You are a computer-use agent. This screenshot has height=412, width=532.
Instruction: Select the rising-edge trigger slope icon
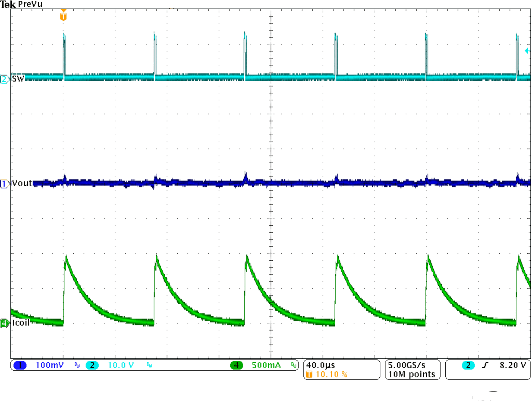(486, 365)
